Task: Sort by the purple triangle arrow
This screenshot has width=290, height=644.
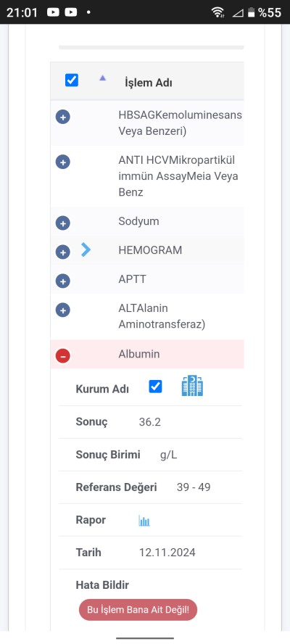Action: coord(103,78)
